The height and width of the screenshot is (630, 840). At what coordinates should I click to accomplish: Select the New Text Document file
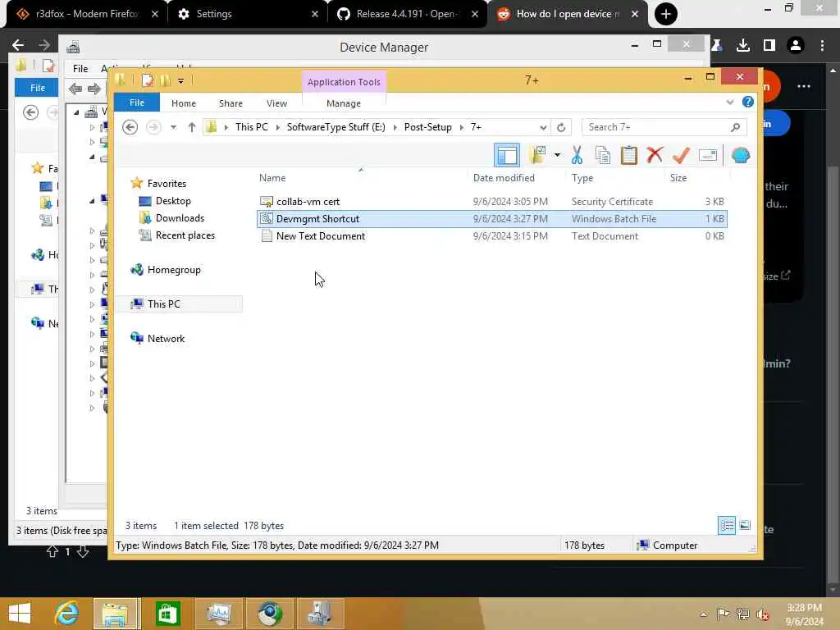coord(492,235)
